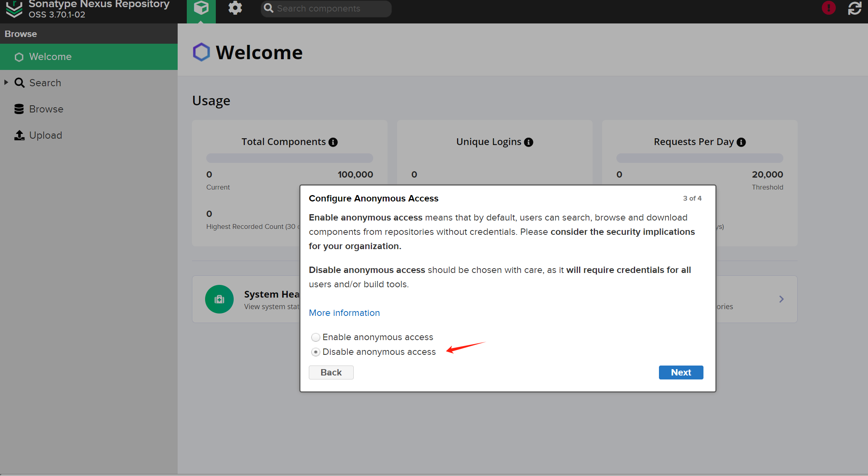The width and height of the screenshot is (868, 476).
Task: Click the magnifier icon in search box
Action: coord(269,8)
